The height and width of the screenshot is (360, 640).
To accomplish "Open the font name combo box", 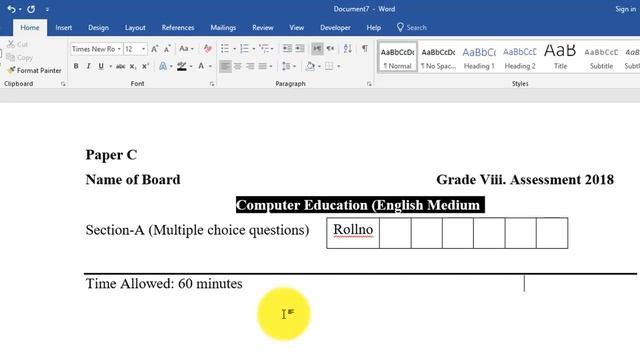I will click(96, 49).
